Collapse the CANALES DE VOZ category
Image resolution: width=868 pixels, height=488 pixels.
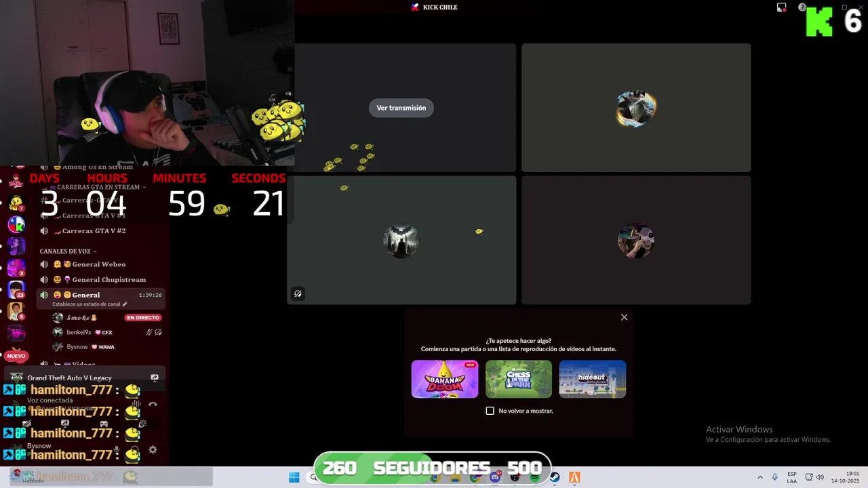(x=68, y=251)
